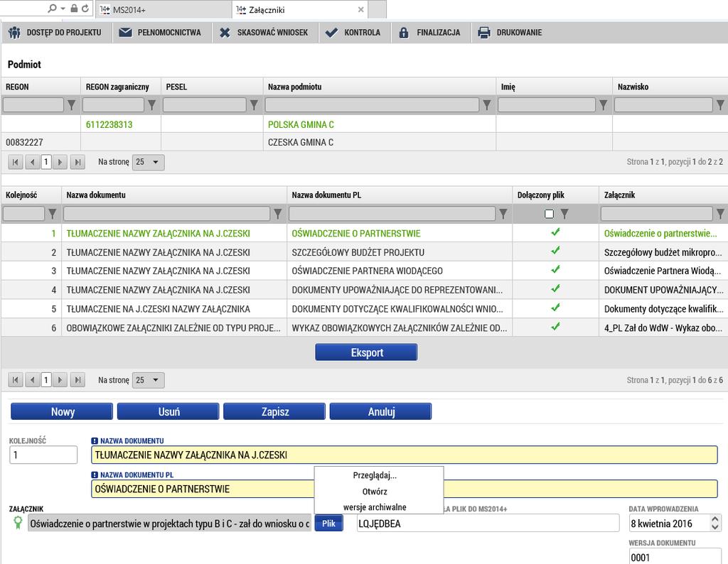Click Skasować wniosek toolbar item
This screenshot has width=728, height=564.
pyautogui.click(x=264, y=33)
